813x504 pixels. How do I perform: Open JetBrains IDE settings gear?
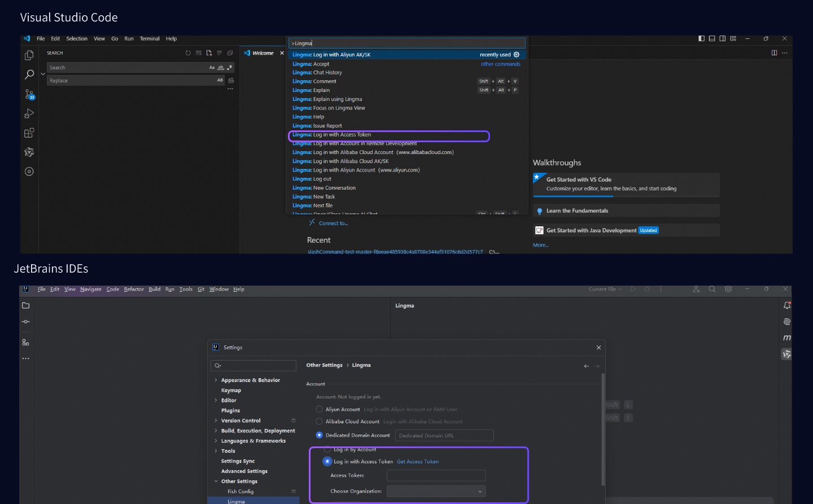(x=728, y=289)
